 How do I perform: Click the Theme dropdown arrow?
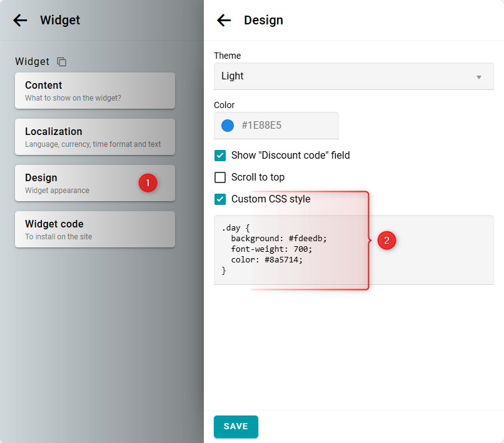479,77
